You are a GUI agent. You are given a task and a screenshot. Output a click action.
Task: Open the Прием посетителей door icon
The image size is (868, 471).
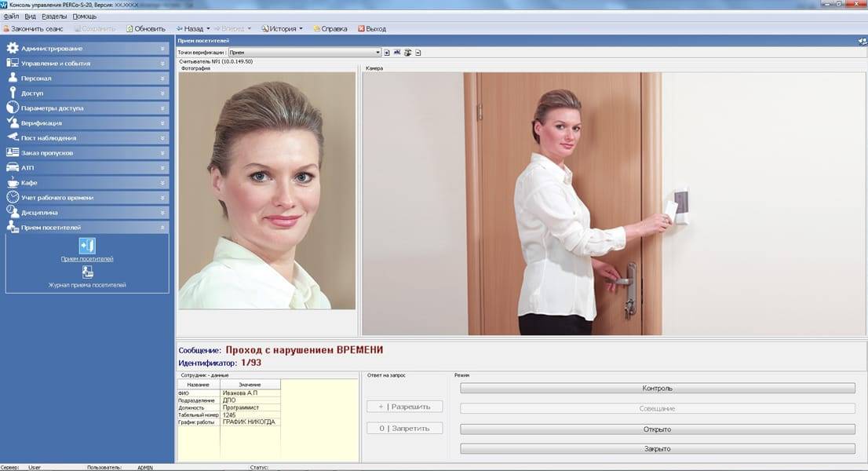pos(87,246)
